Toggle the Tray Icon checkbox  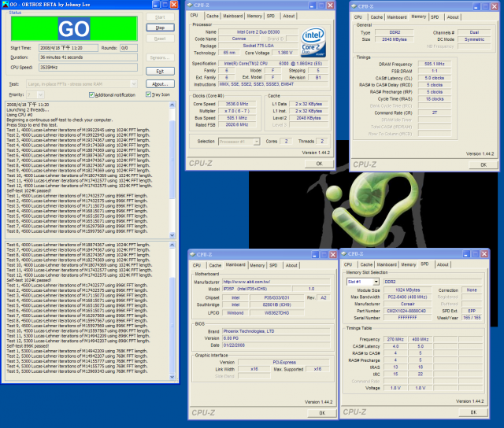pyautogui.click(x=148, y=94)
